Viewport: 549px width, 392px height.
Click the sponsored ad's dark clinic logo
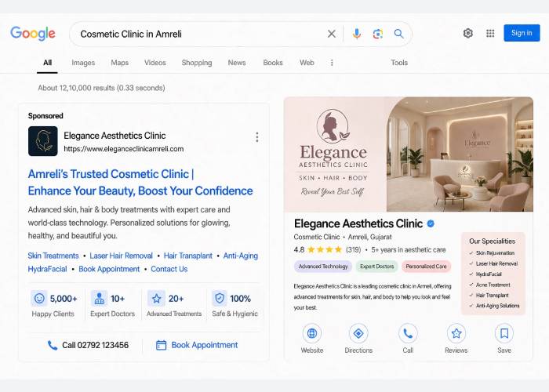43,141
